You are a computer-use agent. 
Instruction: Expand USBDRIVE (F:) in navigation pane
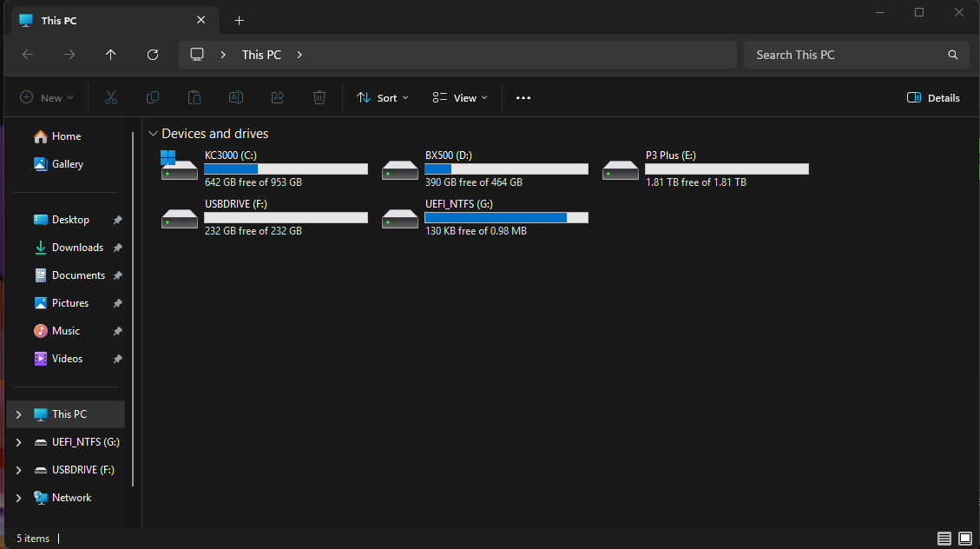coord(19,470)
